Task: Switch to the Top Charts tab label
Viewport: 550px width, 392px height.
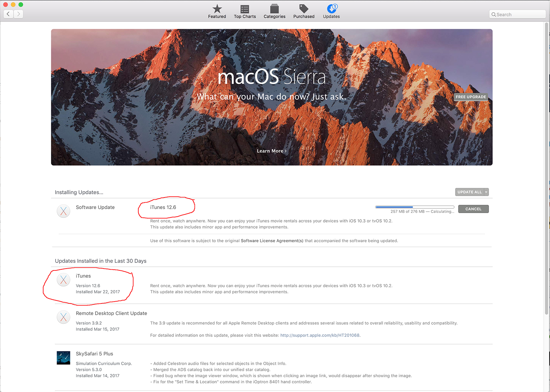Action: (x=245, y=17)
